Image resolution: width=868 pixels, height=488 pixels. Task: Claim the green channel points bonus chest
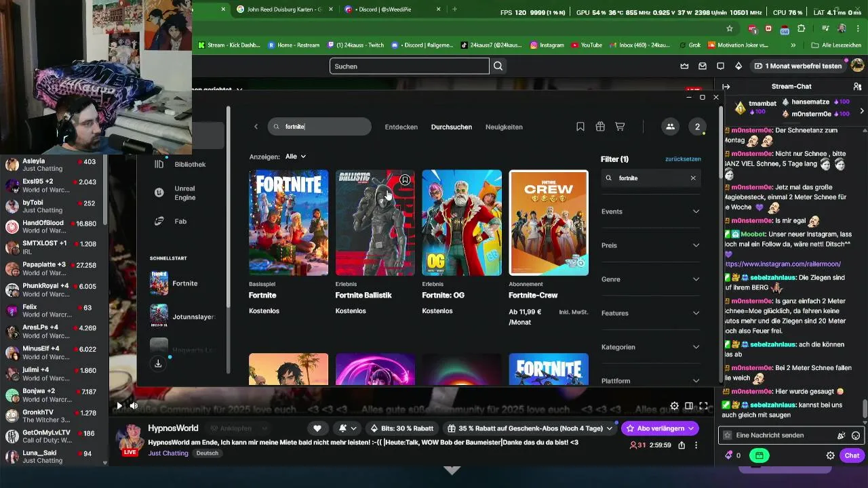click(x=759, y=455)
